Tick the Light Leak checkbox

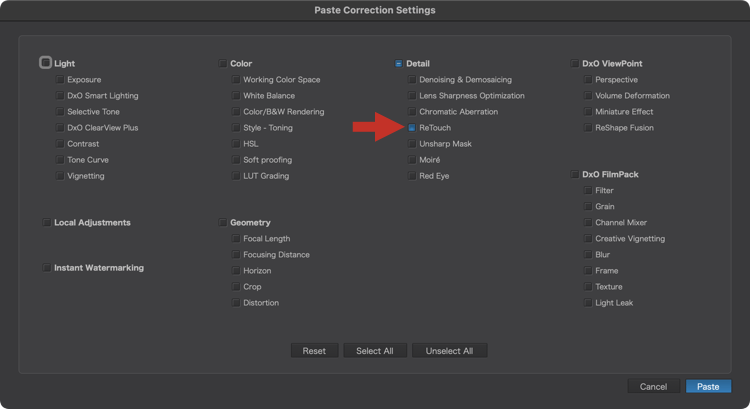(588, 303)
